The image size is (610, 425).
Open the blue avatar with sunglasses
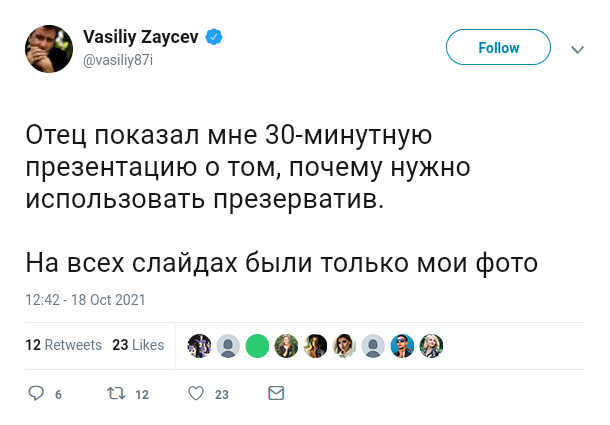coord(402,345)
